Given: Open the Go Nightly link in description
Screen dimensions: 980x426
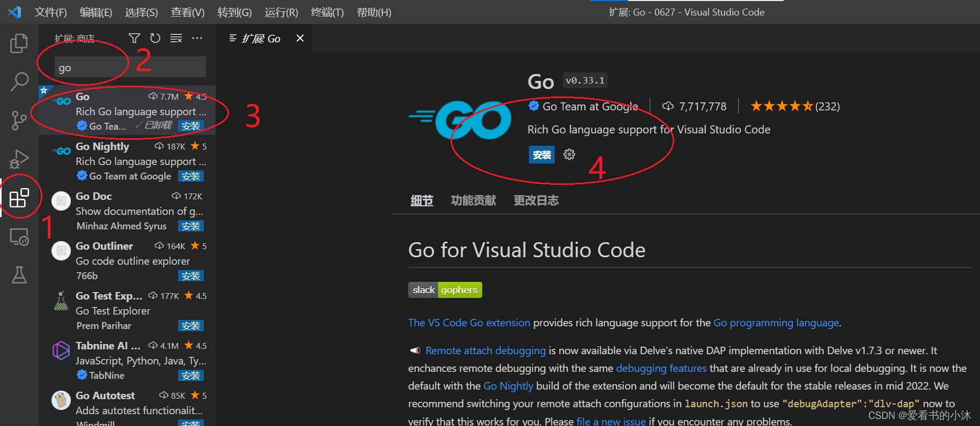Looking at the screenshot, I should (508, 386).
